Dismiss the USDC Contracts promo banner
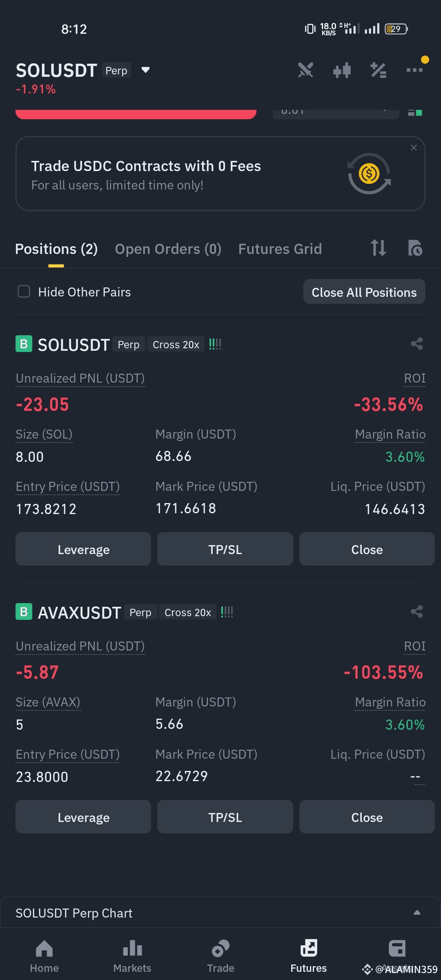The height and width of the screenshot is (980, 441). click(x=414, y=148)
